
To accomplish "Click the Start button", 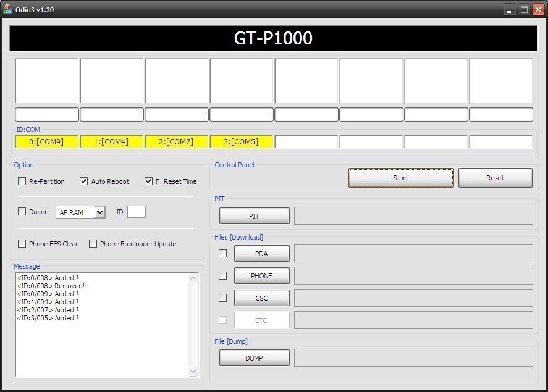I will 401,178.
